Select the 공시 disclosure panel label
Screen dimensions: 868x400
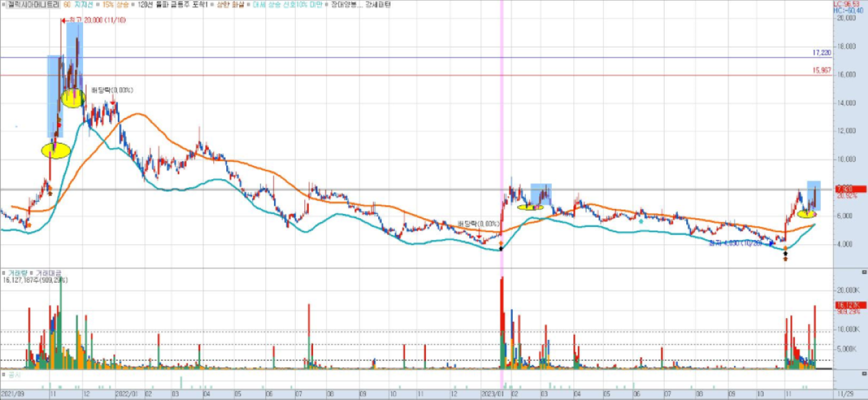pos(14,375)
